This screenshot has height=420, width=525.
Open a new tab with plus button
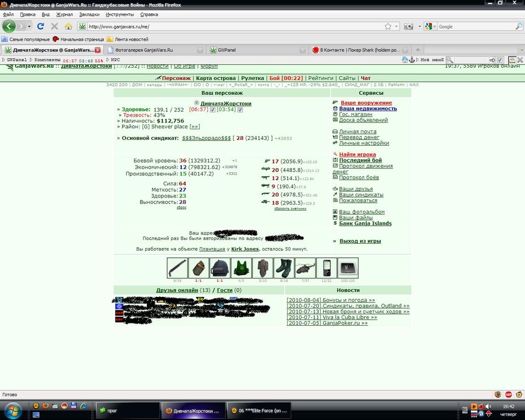click(418, 50)
